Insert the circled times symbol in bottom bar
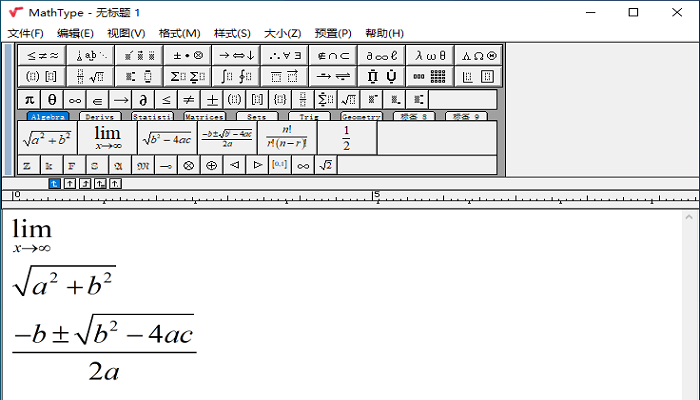The width and height of the screenshot is (700, 400). [189, 165]
